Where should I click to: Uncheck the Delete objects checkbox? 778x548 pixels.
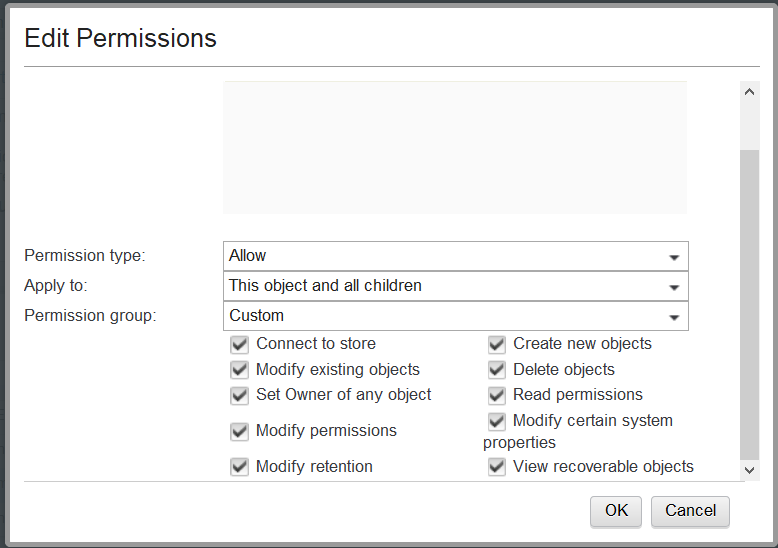click(x=497, y=370)
